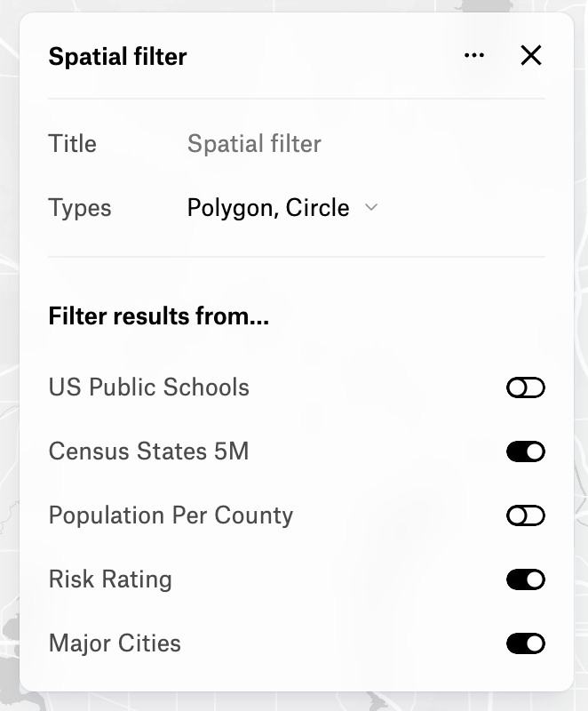Disable the Census States 5M toggle

[525, 451]
